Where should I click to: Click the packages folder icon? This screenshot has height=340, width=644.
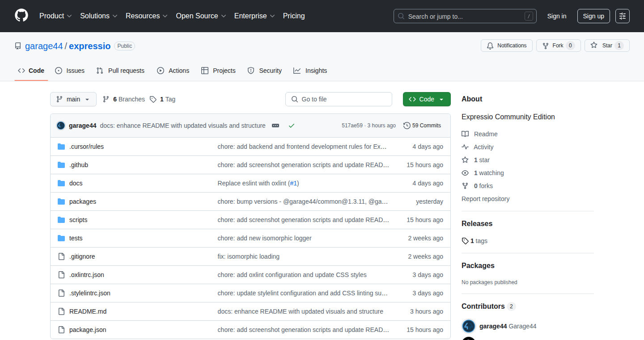tap(61, 201)
